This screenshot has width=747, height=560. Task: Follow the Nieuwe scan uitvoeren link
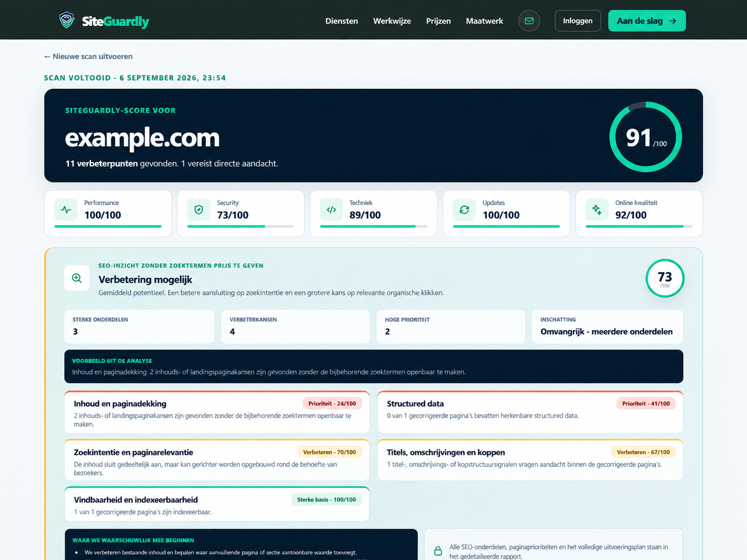pos(88,57)
